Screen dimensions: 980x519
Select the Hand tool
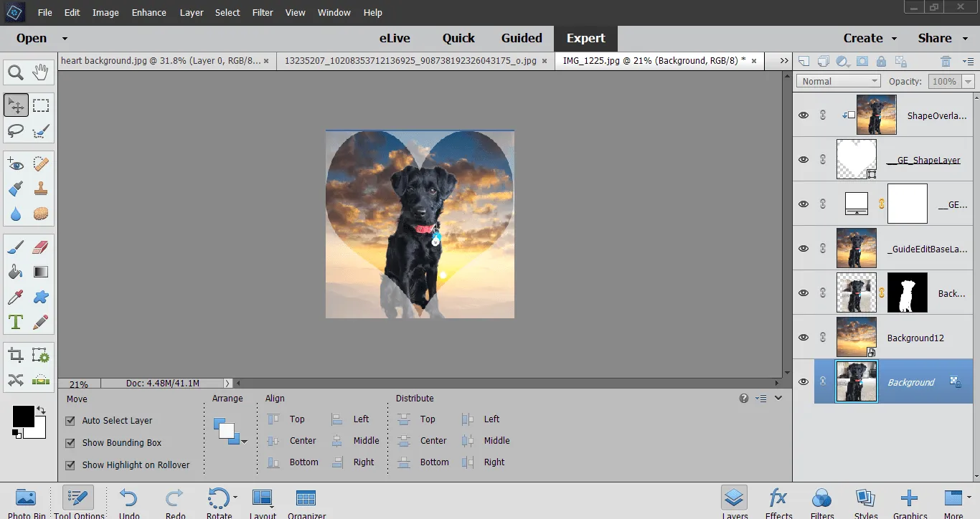pyautogui.click(x=41, y=72)
